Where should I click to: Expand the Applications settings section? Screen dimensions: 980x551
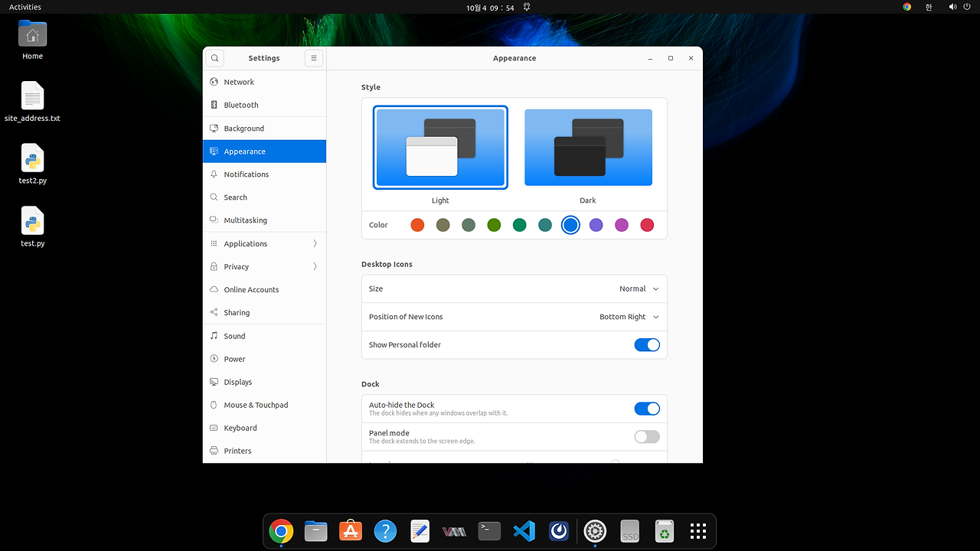click(x=264, y=244)
